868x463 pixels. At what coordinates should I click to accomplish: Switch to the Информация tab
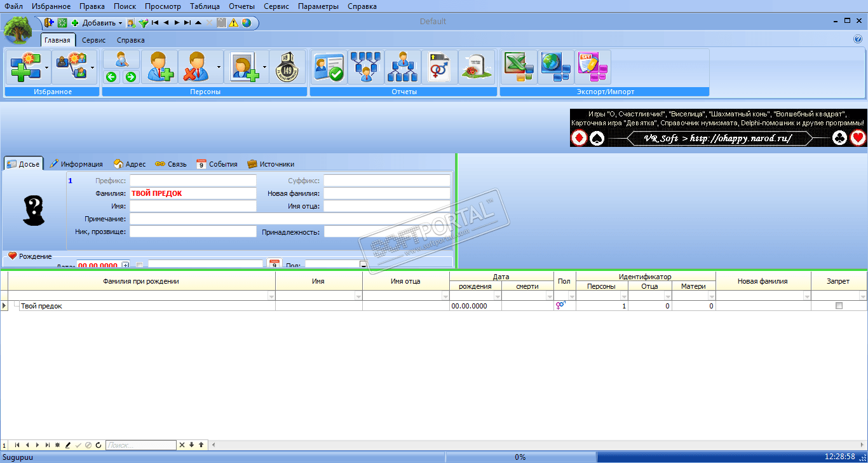76,164
